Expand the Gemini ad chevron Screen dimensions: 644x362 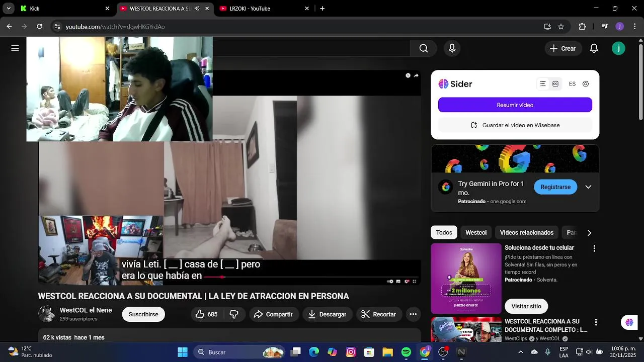click(588, 187)
